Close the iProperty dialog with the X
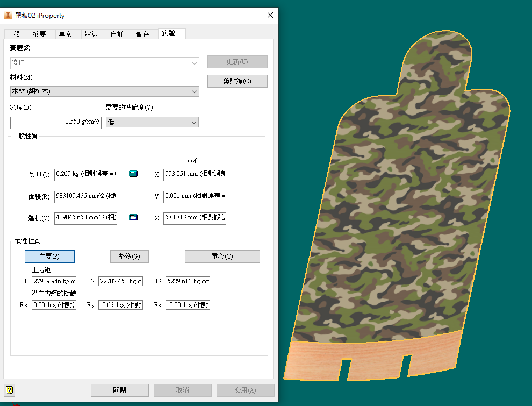Screen dimensions: 532x406 (270, 16)
